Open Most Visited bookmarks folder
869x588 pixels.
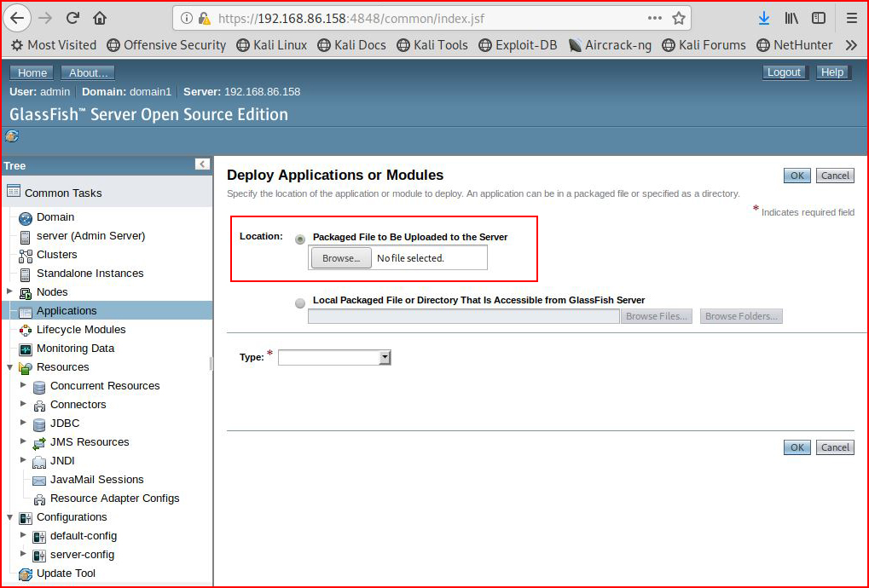click(x=54, y=45)
